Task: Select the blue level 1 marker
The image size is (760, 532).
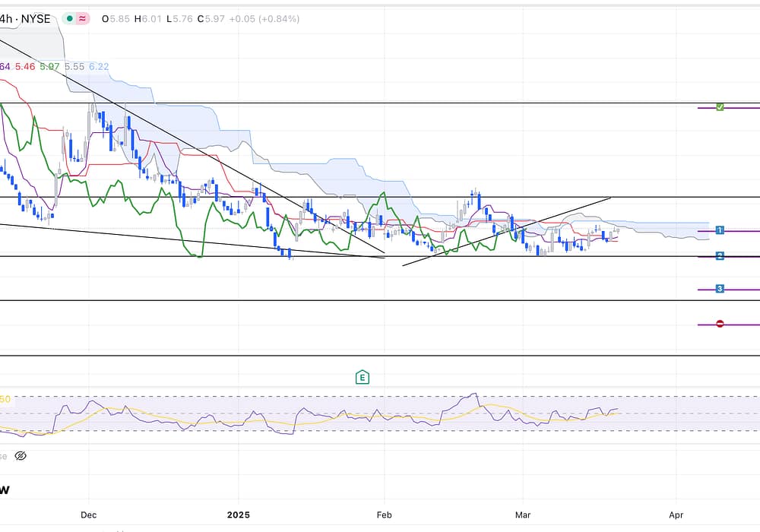Action: pos(720,230)
